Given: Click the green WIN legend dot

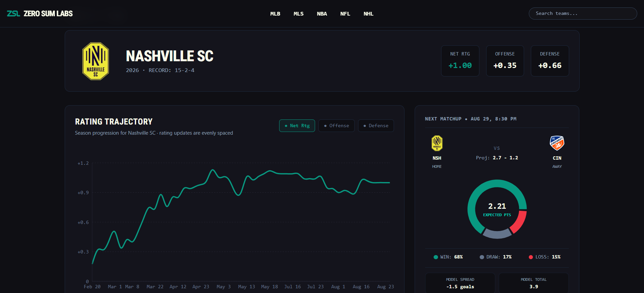Looking at the screenshot, I should coord(436,257).
